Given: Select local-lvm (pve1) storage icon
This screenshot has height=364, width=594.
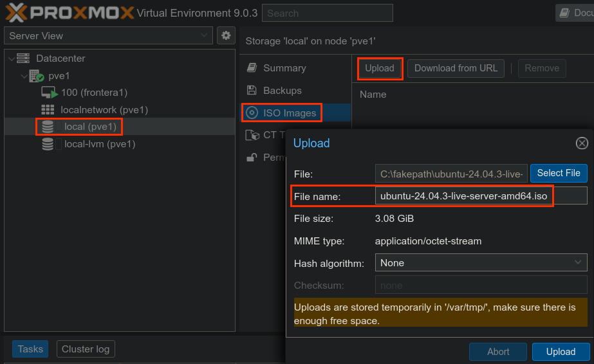Looking at the screenshot, I should [48, 144].
